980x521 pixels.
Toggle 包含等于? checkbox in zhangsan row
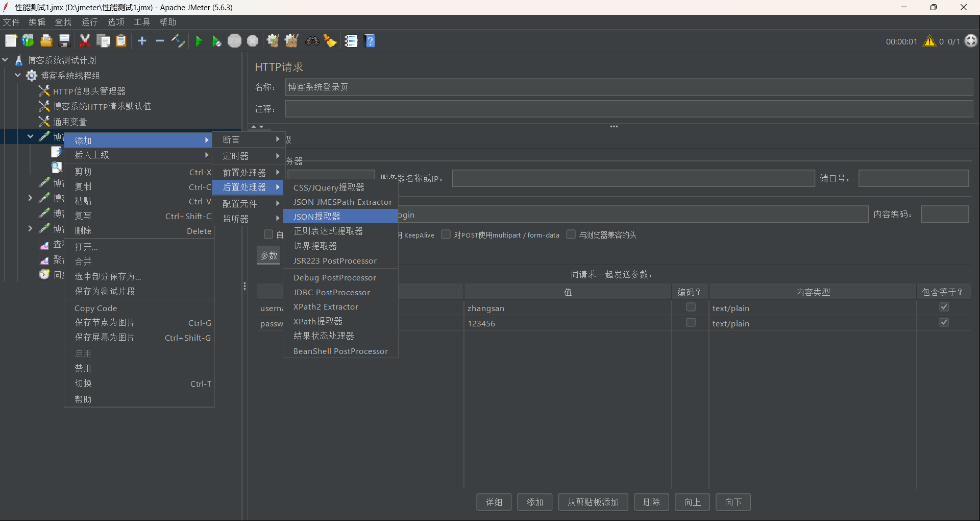pos(944,307)
